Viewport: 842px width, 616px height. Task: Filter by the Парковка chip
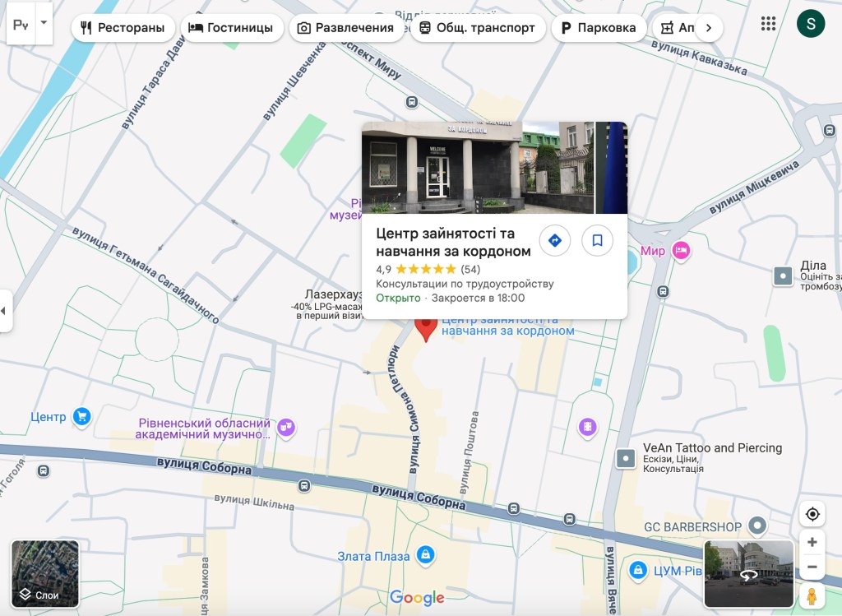[x=599, y=28]
